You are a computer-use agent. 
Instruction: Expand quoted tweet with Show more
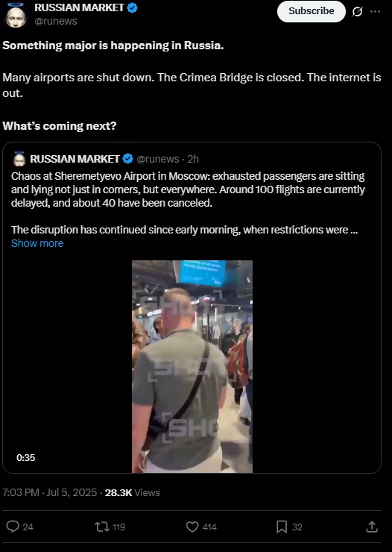point(37,243)
